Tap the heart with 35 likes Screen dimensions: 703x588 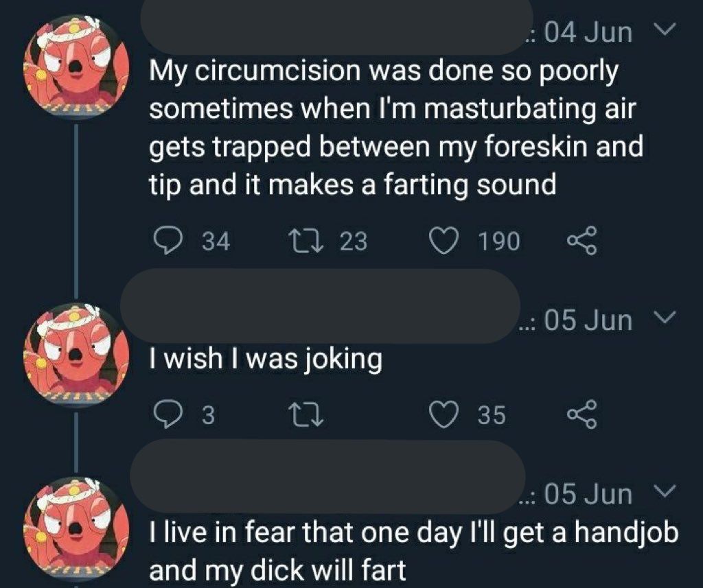444,414
